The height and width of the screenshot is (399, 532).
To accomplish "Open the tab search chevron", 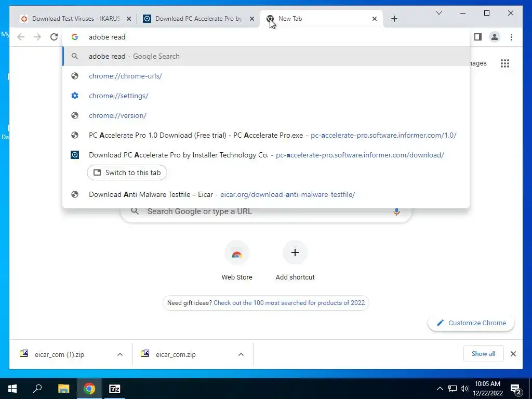I will pos(439,13).
